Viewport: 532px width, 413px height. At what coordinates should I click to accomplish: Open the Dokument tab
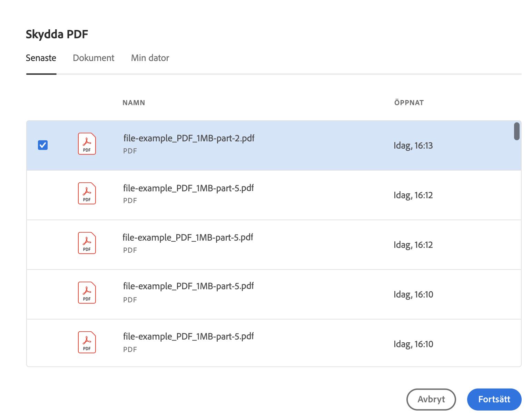pyautogui.click(x=93, y=58)
